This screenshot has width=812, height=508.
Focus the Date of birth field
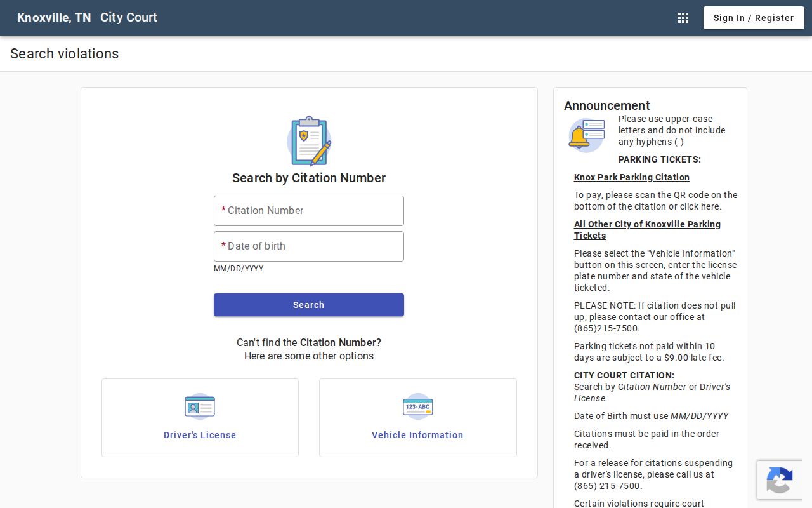click(x=309, y=246)
